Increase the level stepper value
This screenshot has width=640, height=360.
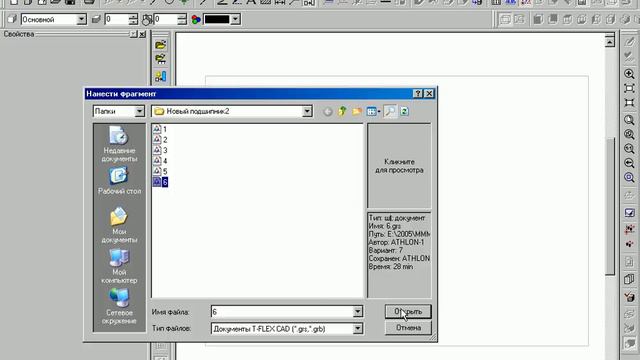(133, 17)
